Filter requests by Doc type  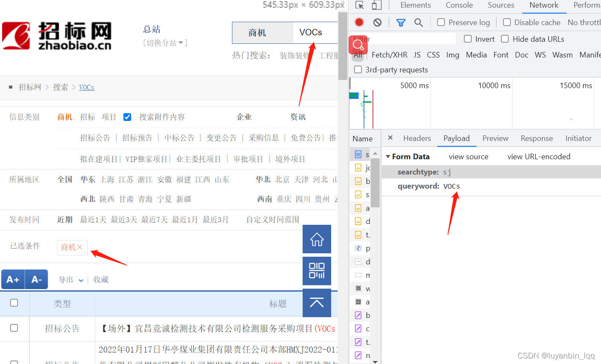(x=521, y=55)
